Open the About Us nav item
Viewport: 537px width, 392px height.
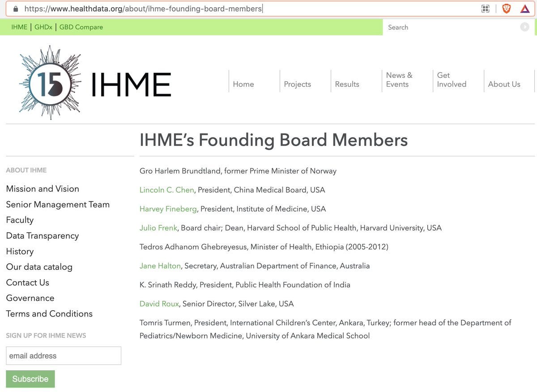504,84
